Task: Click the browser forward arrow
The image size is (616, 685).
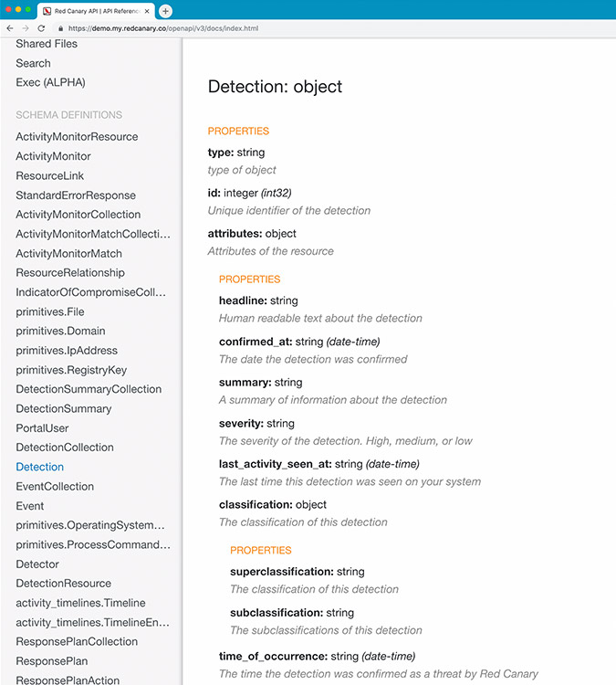Action: pyautogui.click(x=26, y=28)
